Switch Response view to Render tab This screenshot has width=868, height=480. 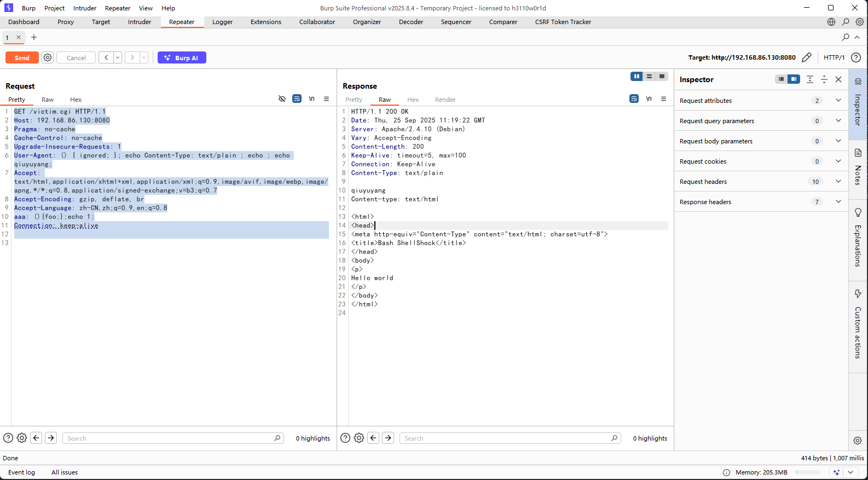[x=445, y=100]
